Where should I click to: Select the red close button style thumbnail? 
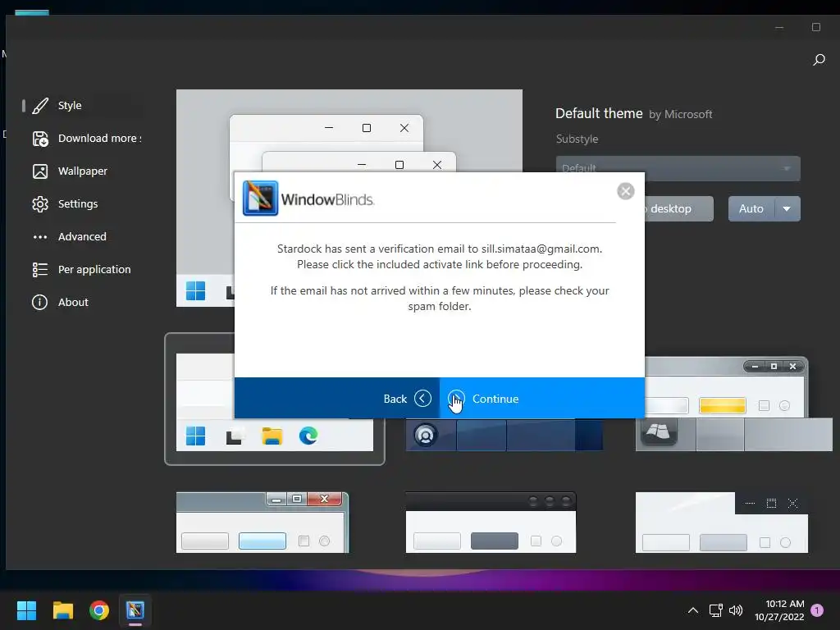pyautogui.click(x=262, y=523)
